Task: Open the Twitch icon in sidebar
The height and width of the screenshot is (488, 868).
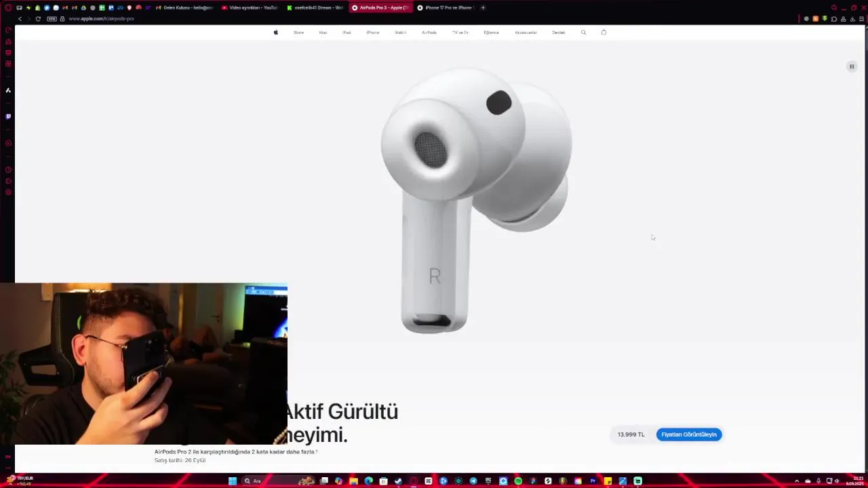Action: (x=8, y=116)
